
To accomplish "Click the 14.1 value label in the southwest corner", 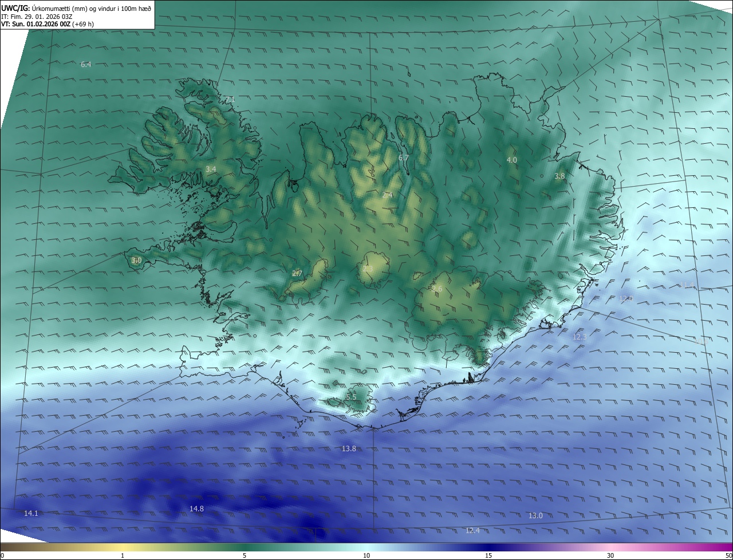I will pos(31,514).
